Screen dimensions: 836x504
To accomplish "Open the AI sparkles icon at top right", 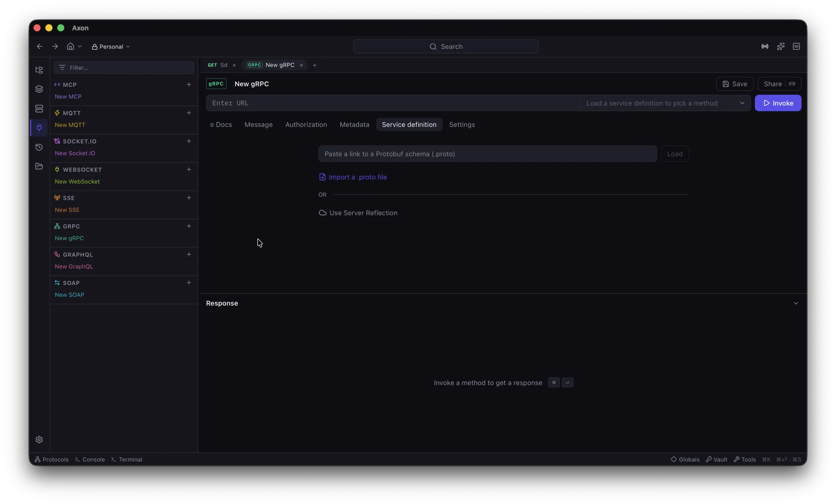I will click(781, 46).
